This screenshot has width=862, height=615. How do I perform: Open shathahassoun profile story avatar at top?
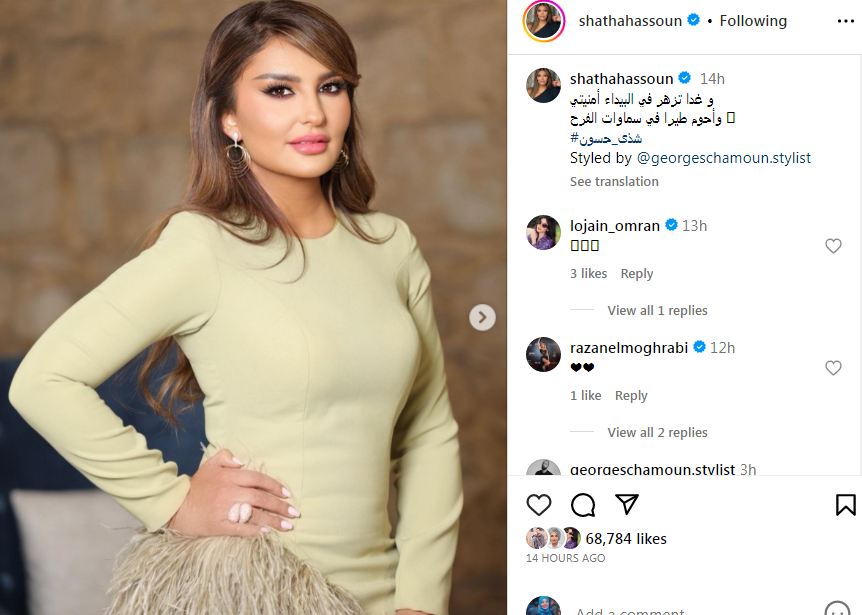pyautogui.click(x=544, y=21)
